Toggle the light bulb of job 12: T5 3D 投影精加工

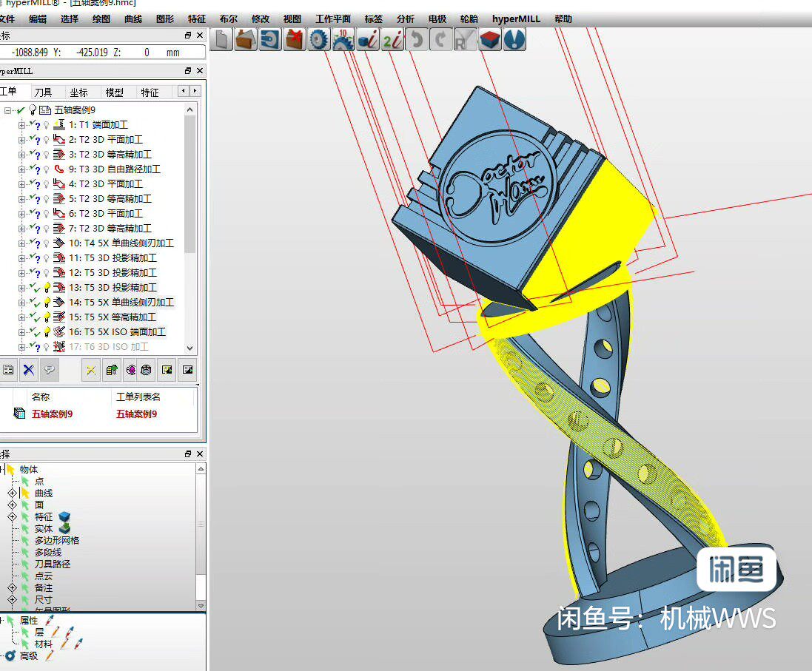tap(47, 273)
